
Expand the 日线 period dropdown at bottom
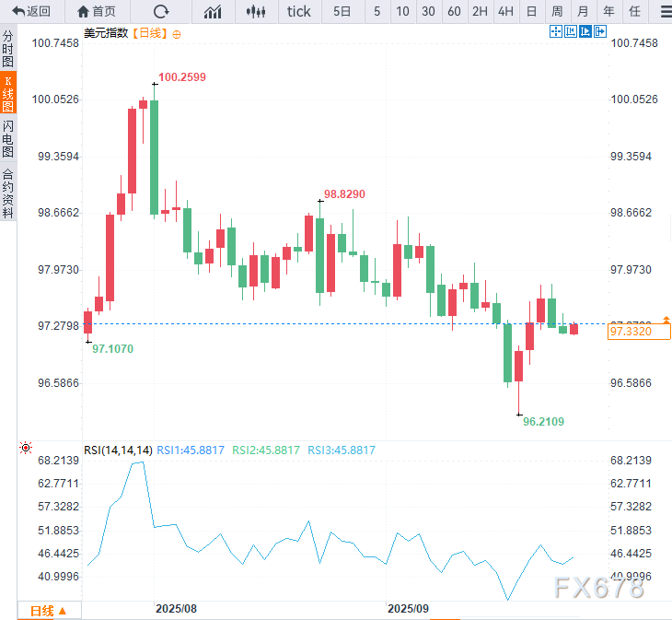tap(49, 610)
